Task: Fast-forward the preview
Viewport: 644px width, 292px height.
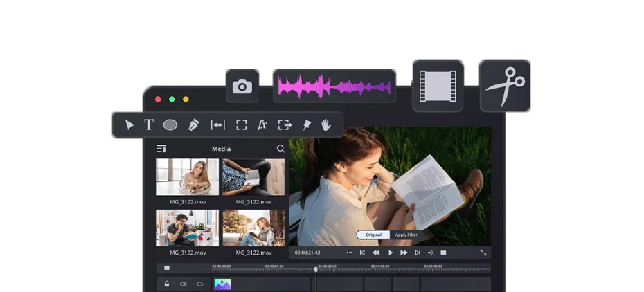Action: coord(404,253)
